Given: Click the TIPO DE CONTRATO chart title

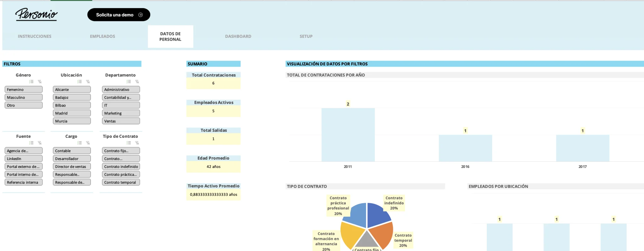Looking at the screenshot, I should 307,187.
